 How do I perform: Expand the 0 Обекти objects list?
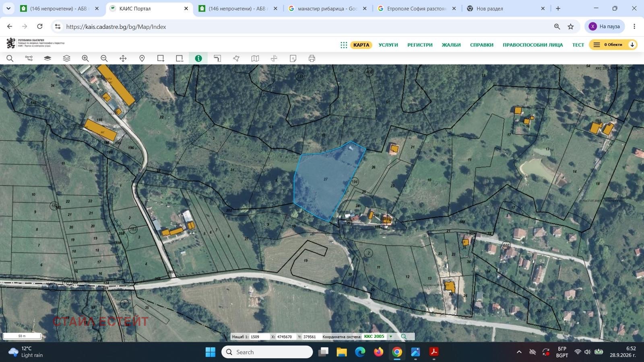point(613,45)
